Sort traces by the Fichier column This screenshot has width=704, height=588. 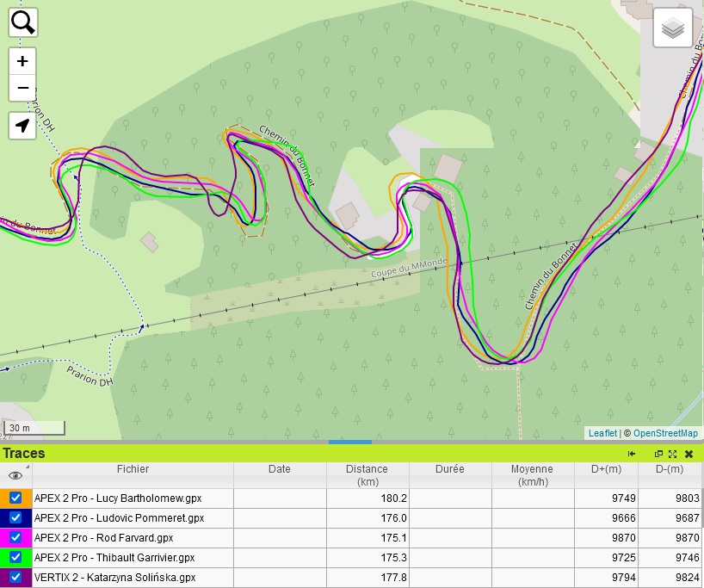(x=133, y=469)
